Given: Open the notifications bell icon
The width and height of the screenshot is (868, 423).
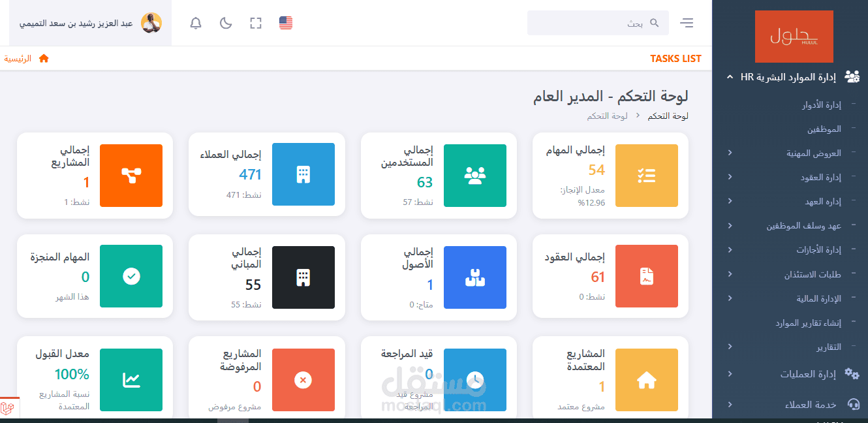Looking at the screenshot, I should click(x=195, y=23).
